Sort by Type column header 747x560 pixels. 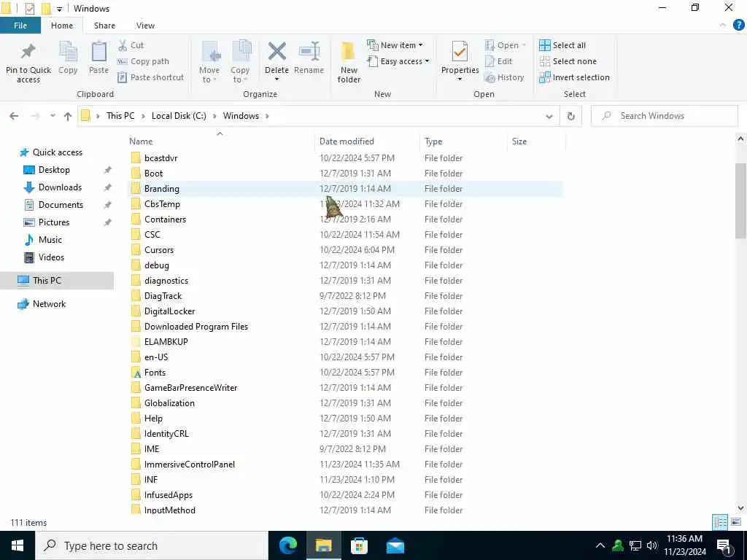433,141
